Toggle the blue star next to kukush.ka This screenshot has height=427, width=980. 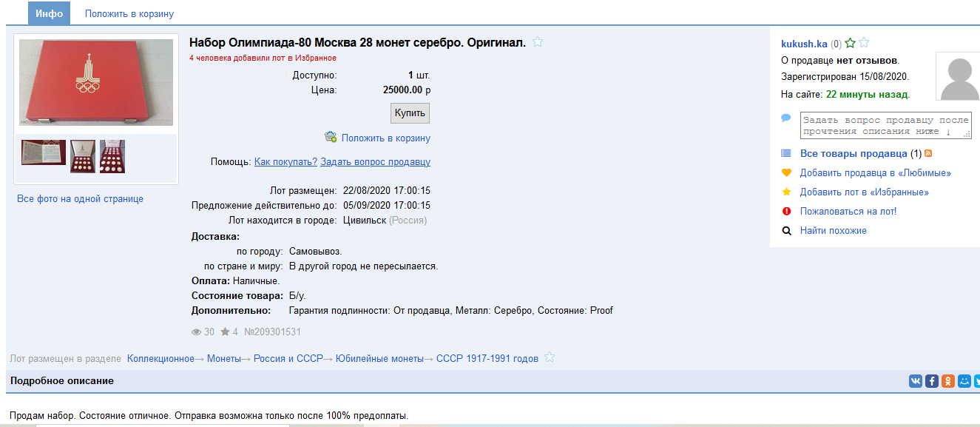pyautogui.click(x=864, y=44)
